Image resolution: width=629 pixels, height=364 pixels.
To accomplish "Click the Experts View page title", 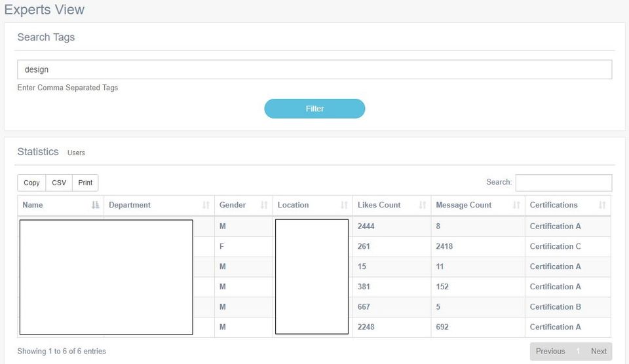I will [44, 9].
